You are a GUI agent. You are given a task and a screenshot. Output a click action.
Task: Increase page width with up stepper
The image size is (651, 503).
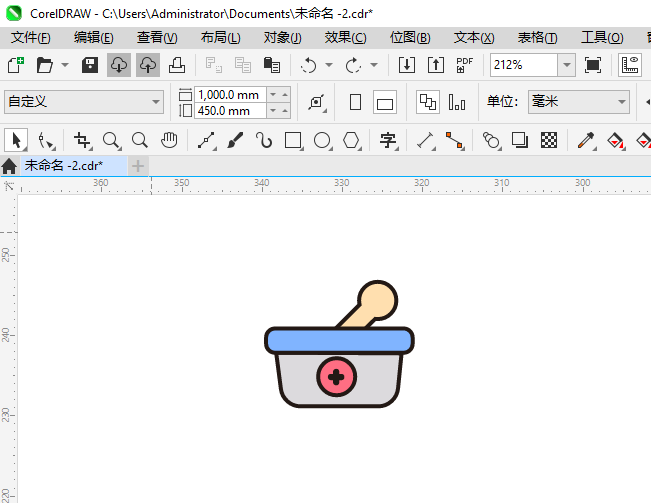285,95
